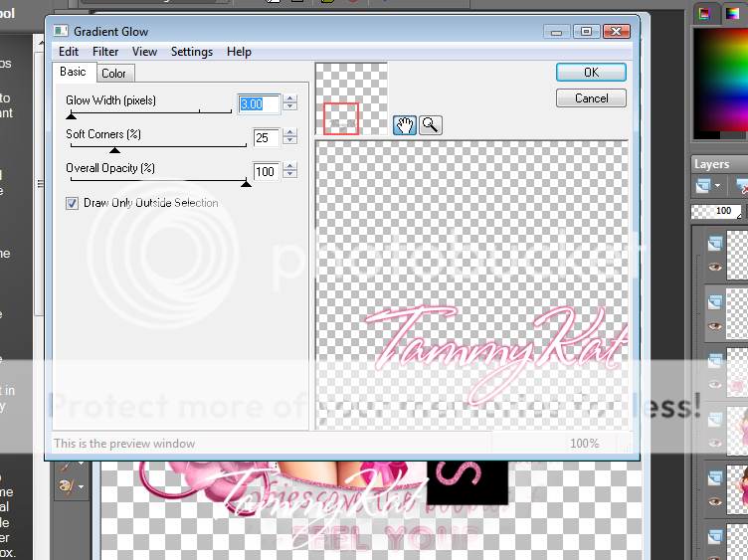Click the Overall Opacity value field
748x560 pixels.
(x=267, y=172)
